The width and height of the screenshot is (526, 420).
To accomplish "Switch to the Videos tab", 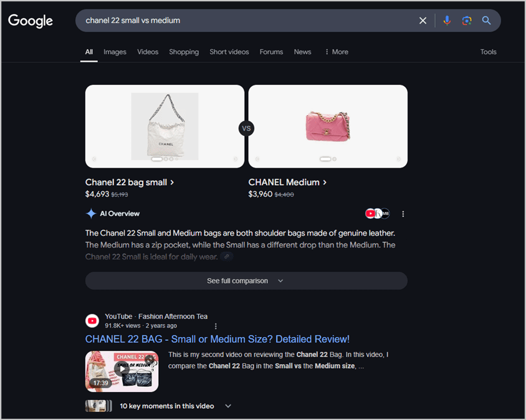I will [x=148, y=52].
